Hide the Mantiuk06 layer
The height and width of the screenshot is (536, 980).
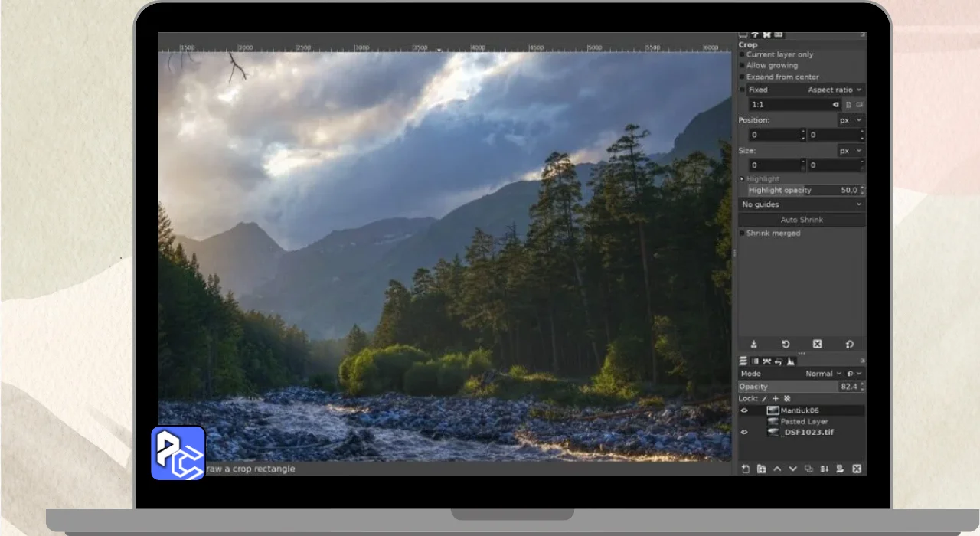pos(743,410)
